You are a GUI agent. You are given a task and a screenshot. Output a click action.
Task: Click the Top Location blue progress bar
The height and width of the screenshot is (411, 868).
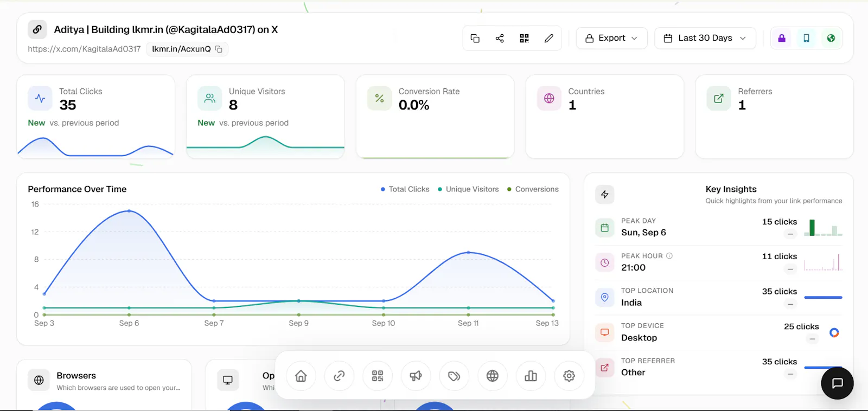823,297
